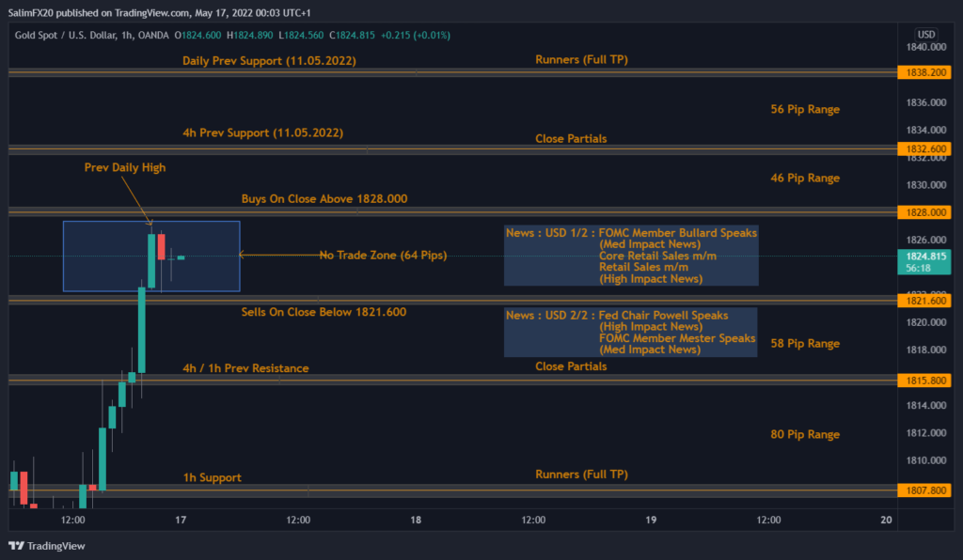Click the Fed Chair Powell Speaks news box

coord(630,332)
